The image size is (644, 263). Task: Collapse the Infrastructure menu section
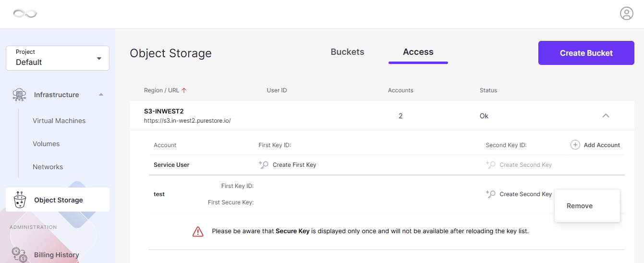(x=101, y=95)
